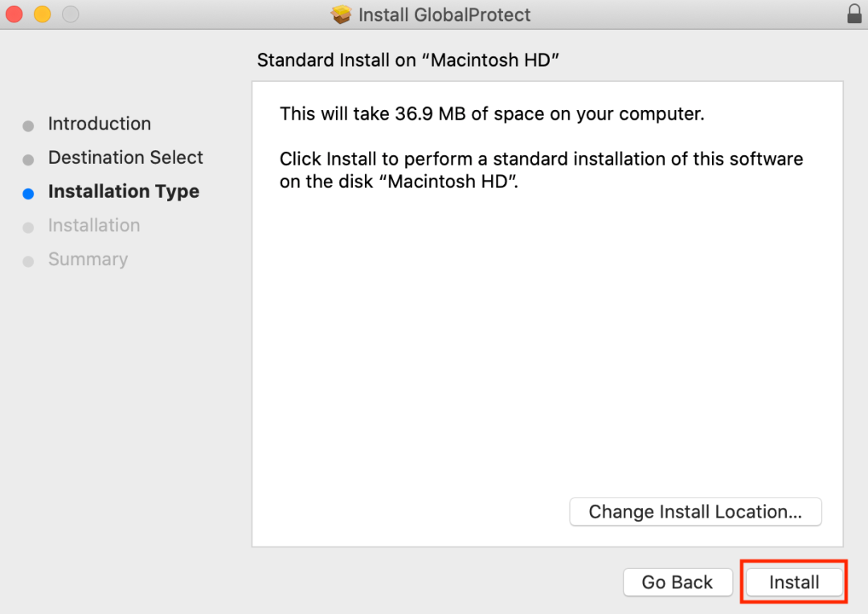The height and width of the screenshot is (614, 868).
Task: Select the Installation Type step
Action: [x=124, y=191]
